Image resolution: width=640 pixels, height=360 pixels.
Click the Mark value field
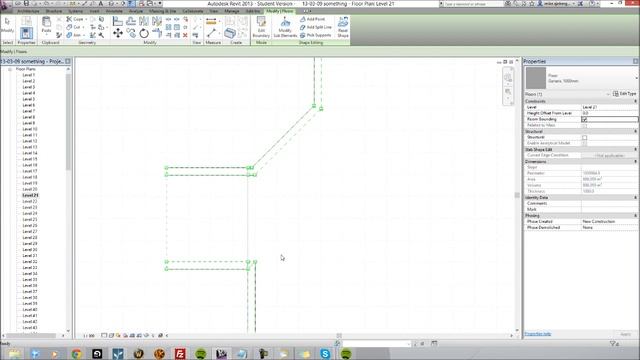[x=609, y=209]
